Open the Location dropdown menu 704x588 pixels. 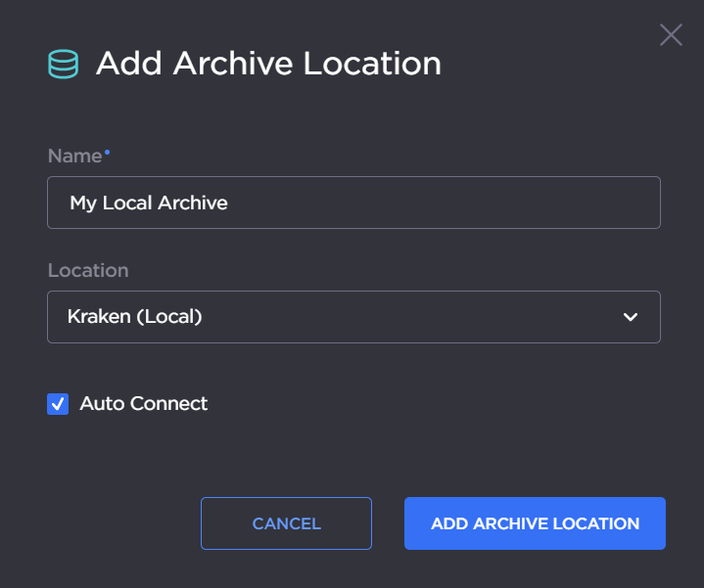pos(353,317)
